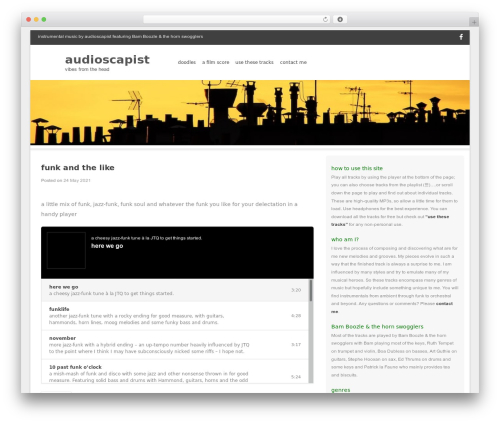The image size is (500, 423).
Task: Click 'vibes from the head' tagline
Action: point(87,69)
